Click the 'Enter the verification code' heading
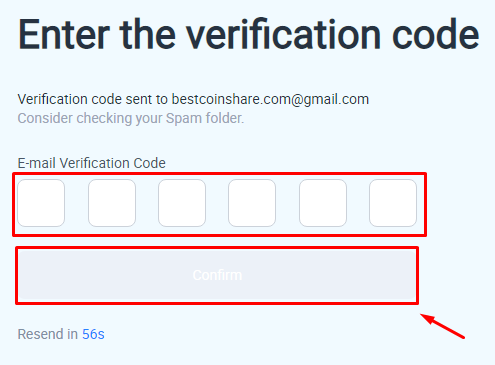The width and height of the screenshot is (495, 365). point(249,35)
